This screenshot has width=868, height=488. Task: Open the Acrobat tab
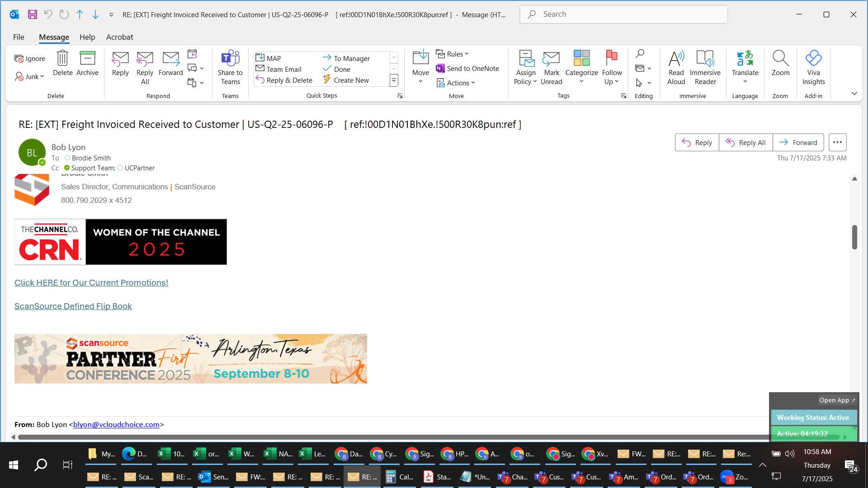point(119,37)
